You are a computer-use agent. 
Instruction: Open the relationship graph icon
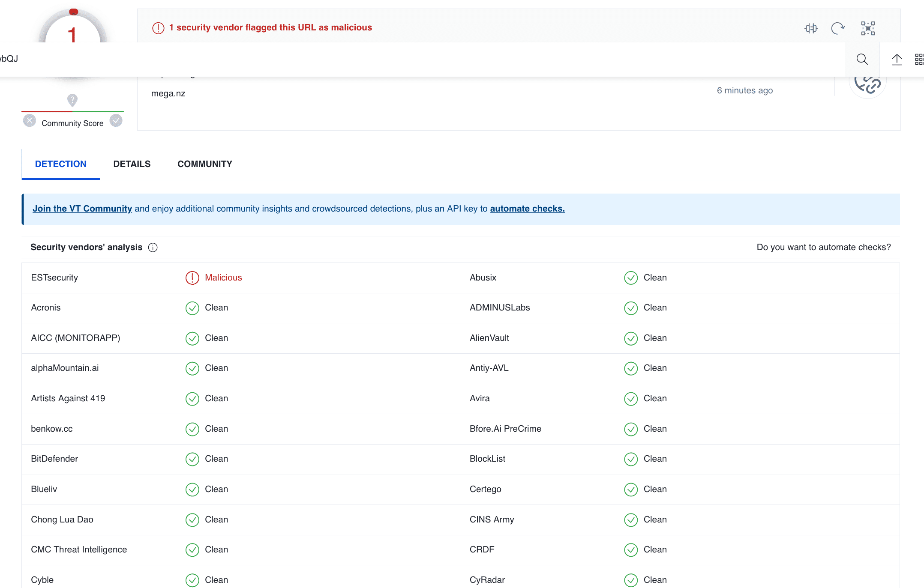click(868, 28)
